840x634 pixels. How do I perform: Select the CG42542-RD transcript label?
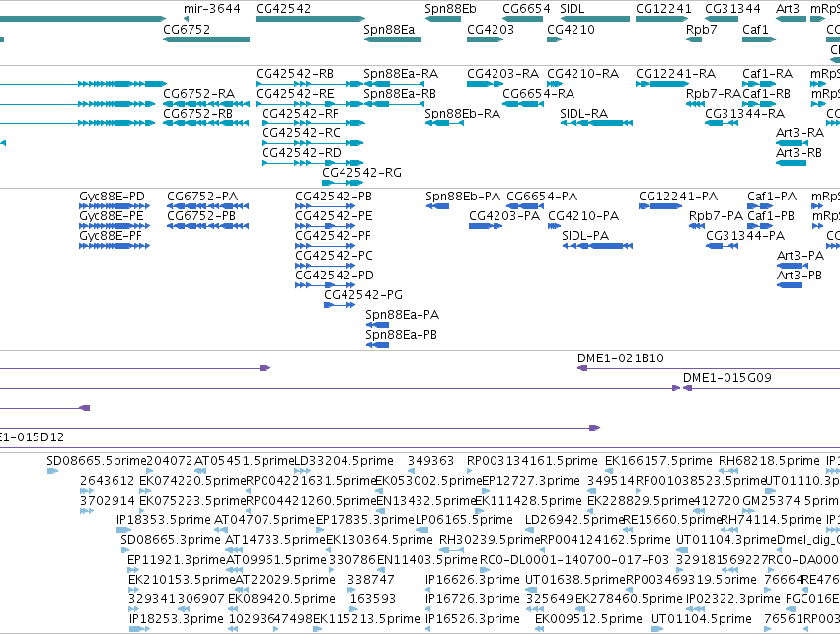[301, 153]
